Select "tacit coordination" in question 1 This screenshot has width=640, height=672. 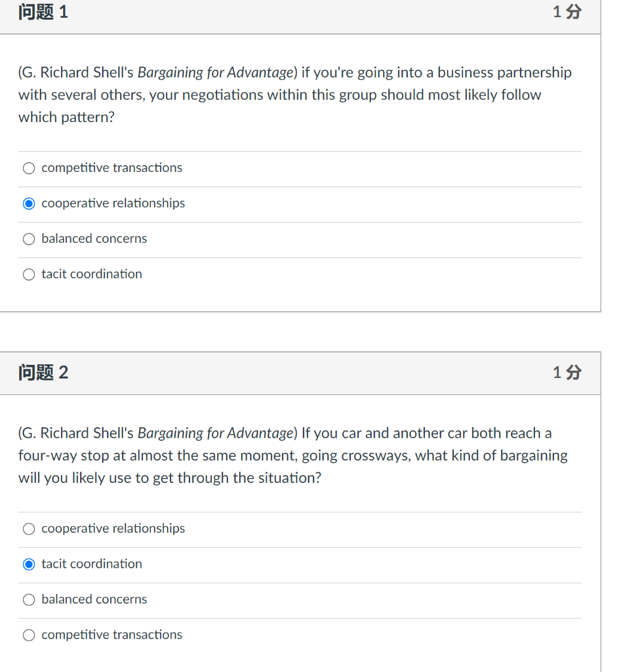point(29,274)
